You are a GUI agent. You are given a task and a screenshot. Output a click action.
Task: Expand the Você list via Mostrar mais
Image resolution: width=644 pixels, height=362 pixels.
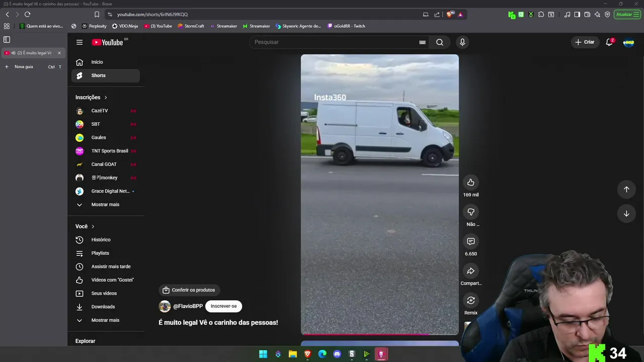[x=105, y=320]
